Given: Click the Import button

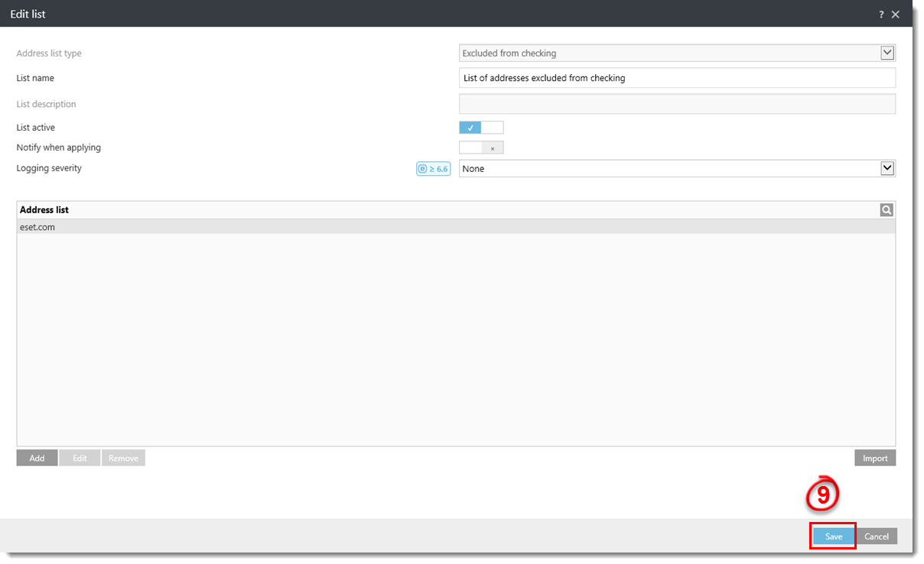Looking at the screenshot, I should coord(875,458).
